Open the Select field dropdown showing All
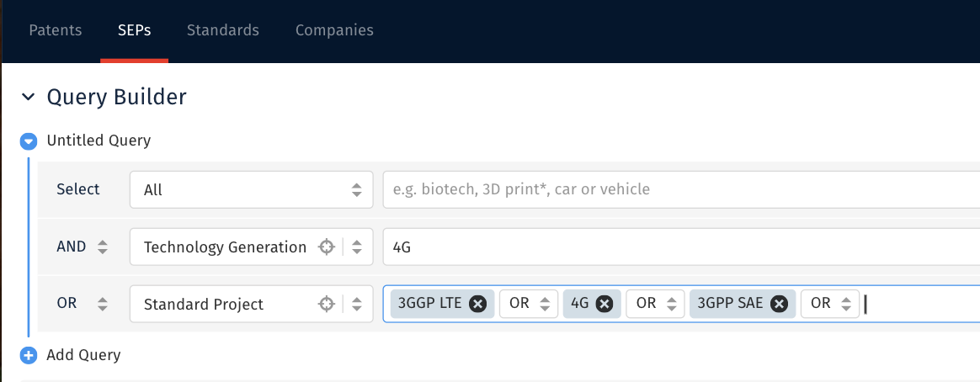This screenshot has width=980, height=382. 251,190
